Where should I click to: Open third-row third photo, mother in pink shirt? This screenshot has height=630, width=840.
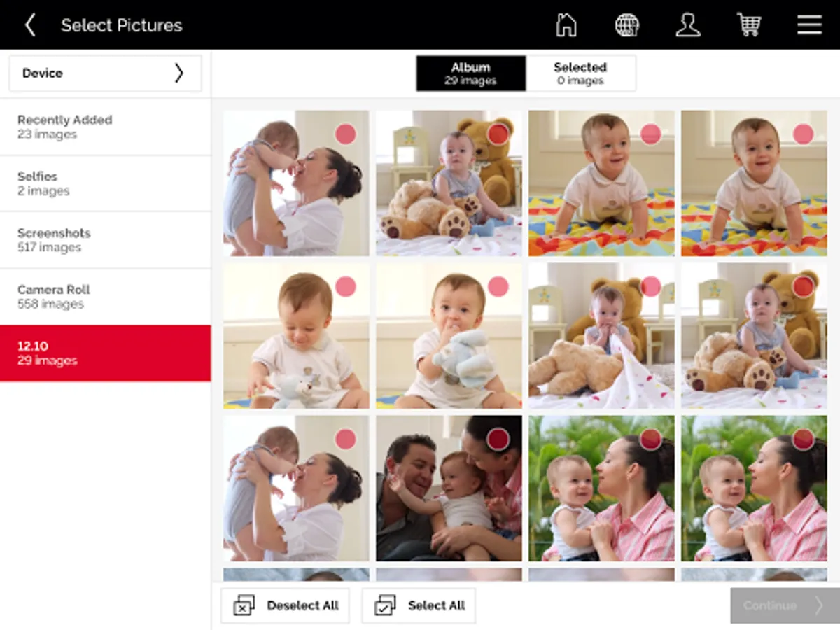(601, 489)
